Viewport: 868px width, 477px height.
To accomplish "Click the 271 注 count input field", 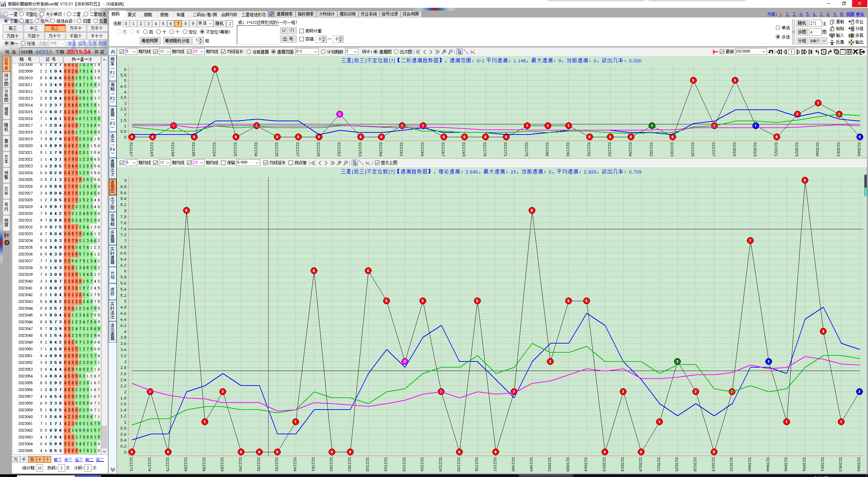I will pos(815,23).
